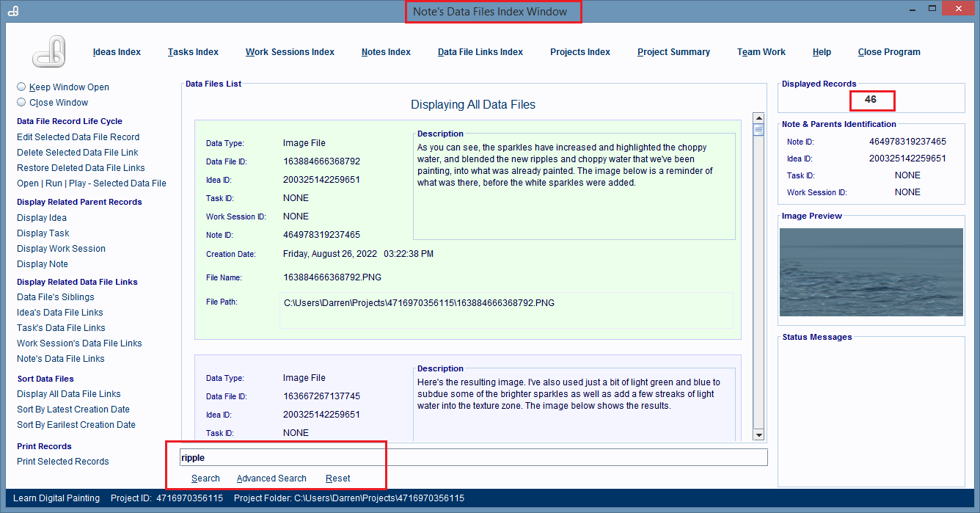The image size is (980, 513).
Task: Select Keep Window Open radio button
Action: click(21, 87)
